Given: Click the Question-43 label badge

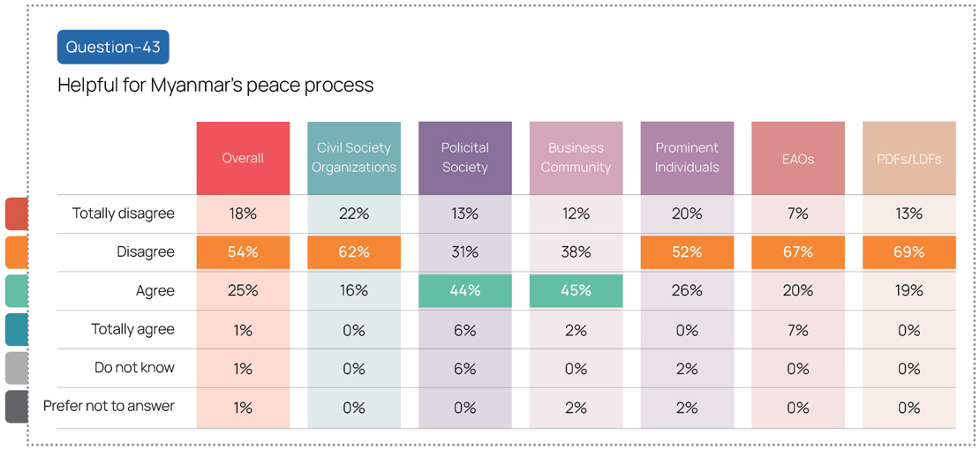Looking at the screenshot, I should pyautogui.click(x=112, y=48).
